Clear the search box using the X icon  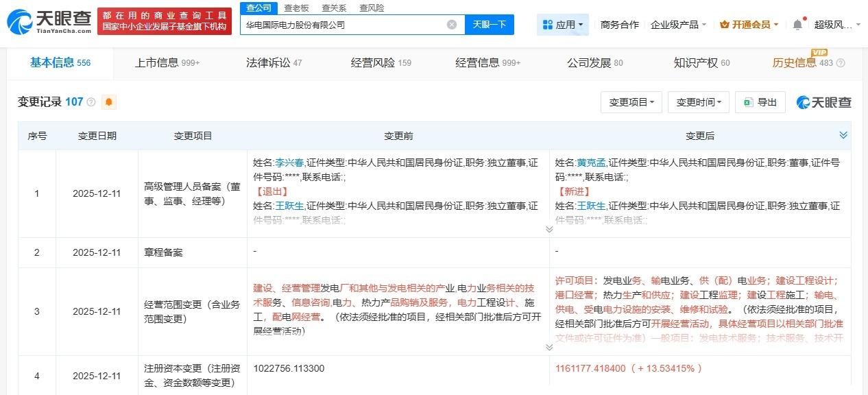(451, 24)
